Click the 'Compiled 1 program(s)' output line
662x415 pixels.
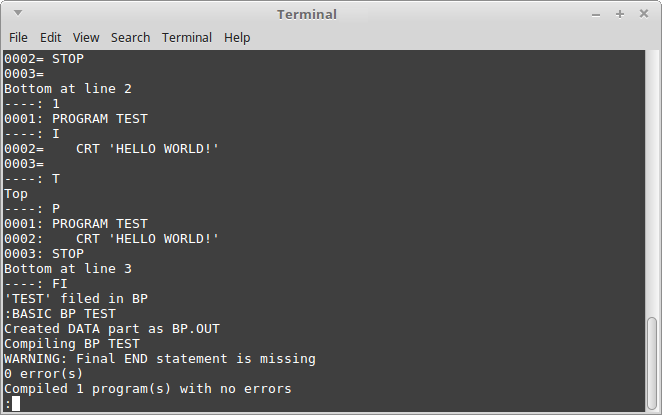148,389
